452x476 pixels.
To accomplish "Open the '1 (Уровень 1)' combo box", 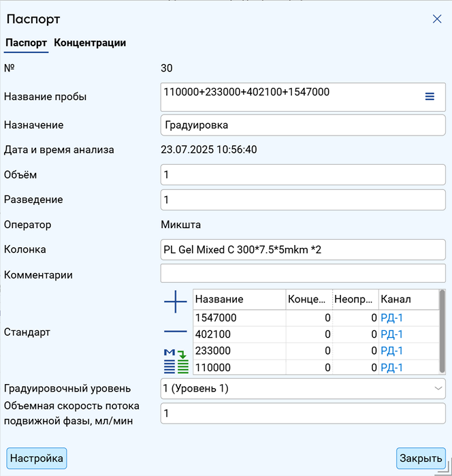I will pyautogui.click(x=303, y=388).
